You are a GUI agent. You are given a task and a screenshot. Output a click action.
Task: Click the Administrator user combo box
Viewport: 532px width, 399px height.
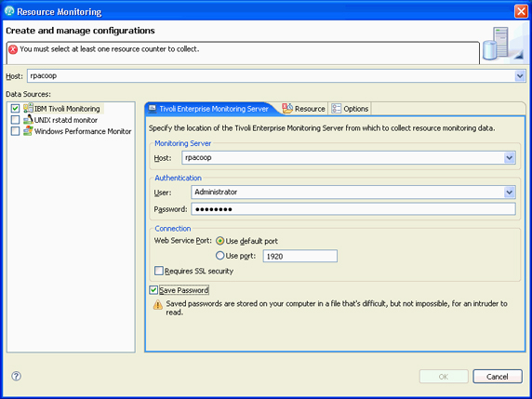click(x=353, y=193)
